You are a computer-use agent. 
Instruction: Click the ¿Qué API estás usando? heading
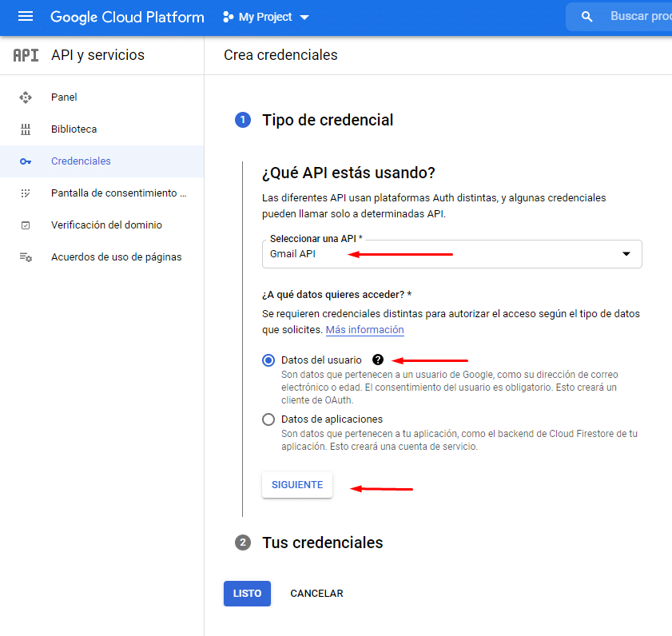[348, 173]
